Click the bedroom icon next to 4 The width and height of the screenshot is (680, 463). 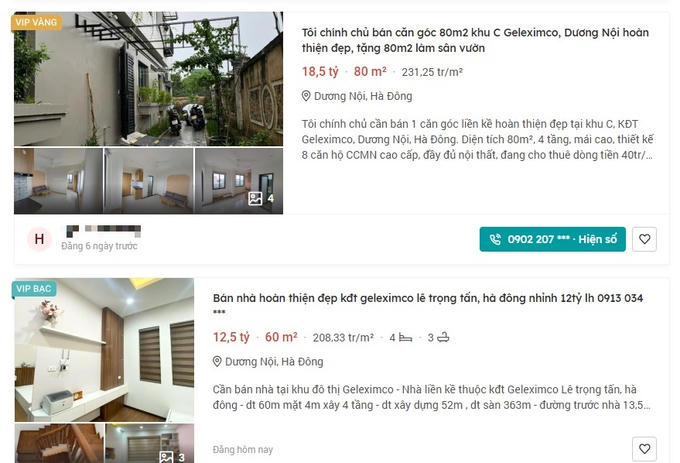[405, 337]
